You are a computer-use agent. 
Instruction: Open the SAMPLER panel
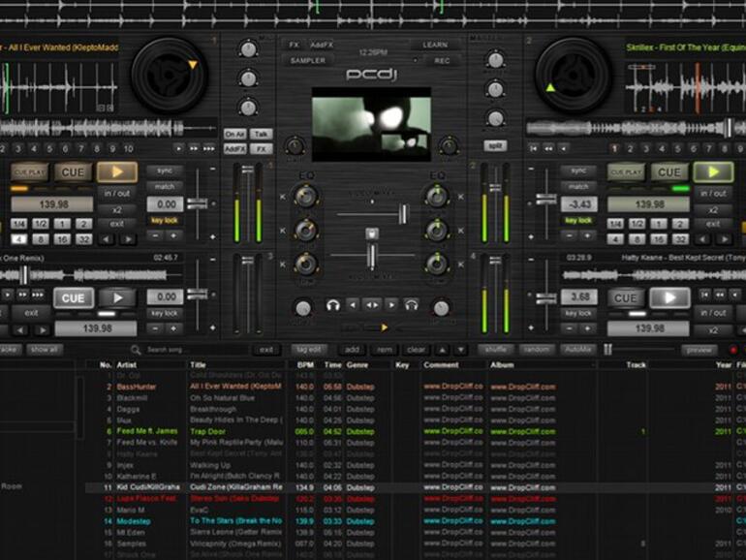click(307, 60)
